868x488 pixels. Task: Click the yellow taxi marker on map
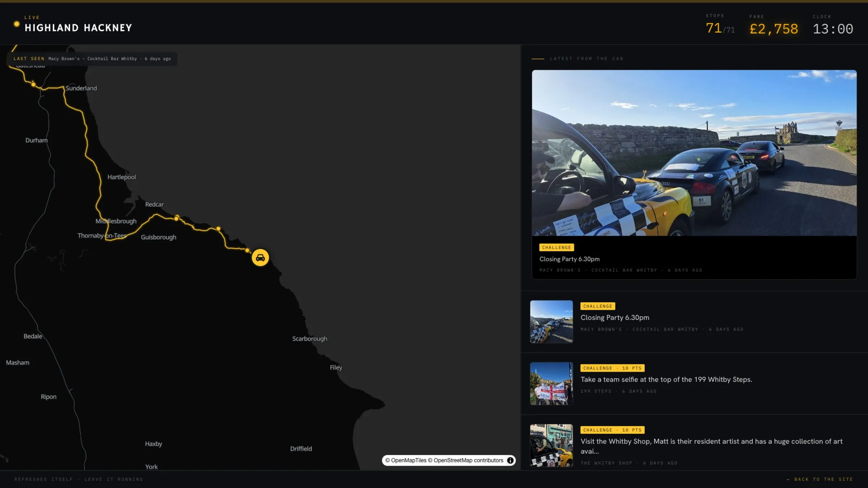260,258
